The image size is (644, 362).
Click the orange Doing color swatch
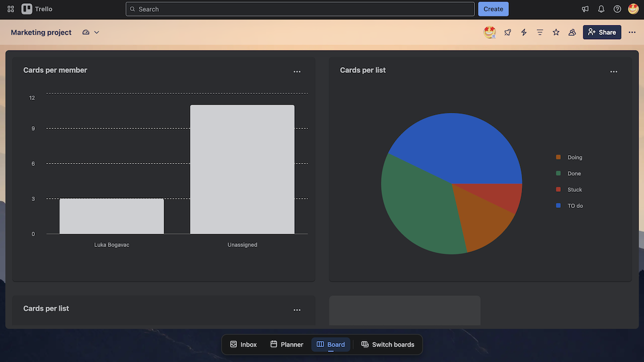coord(558,157)
